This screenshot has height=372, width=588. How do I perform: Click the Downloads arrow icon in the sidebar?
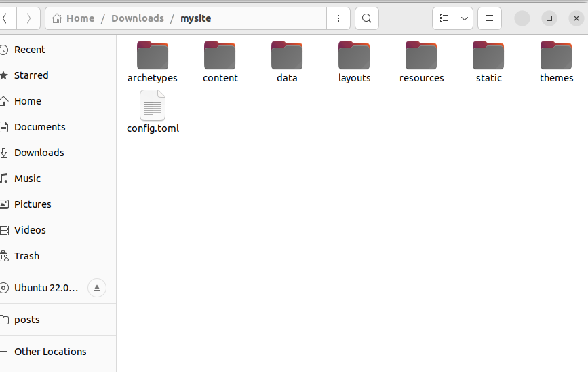click(x=4, y=153)
